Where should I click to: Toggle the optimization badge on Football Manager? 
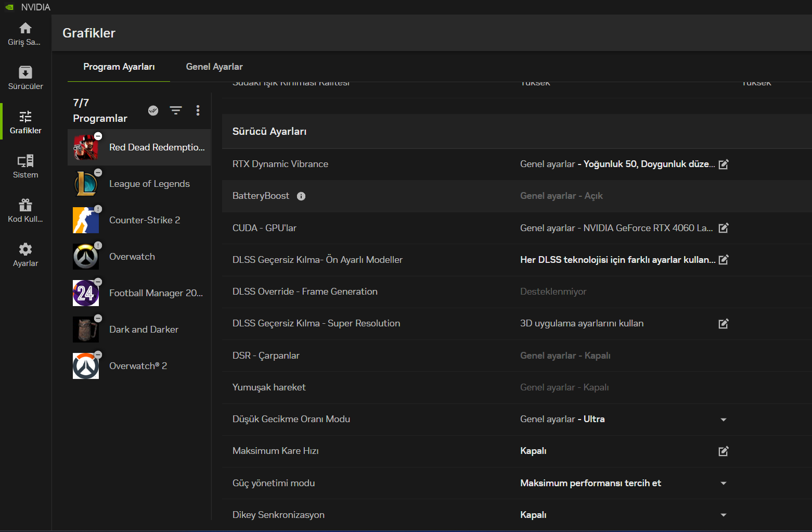[98, 282]
